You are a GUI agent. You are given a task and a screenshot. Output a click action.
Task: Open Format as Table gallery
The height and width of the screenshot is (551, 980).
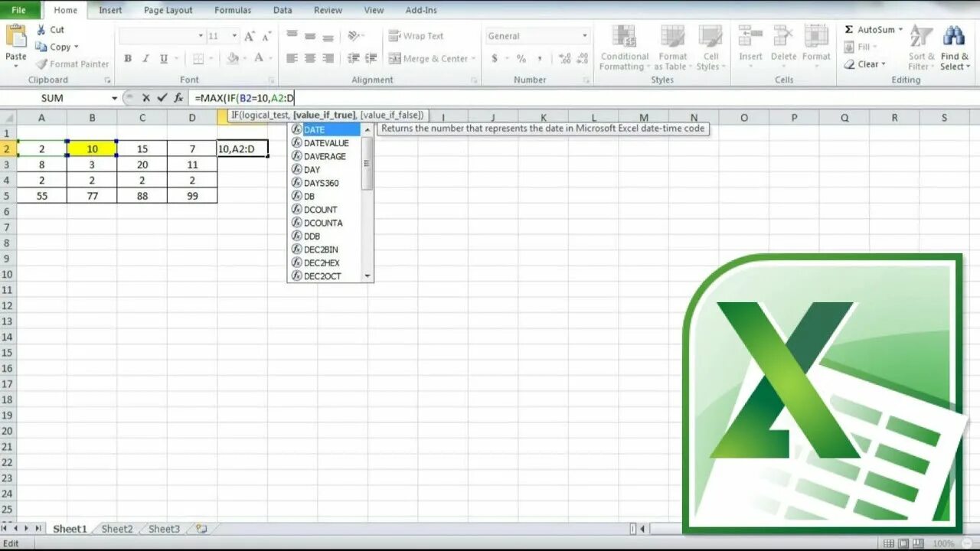tap(673, 48)
